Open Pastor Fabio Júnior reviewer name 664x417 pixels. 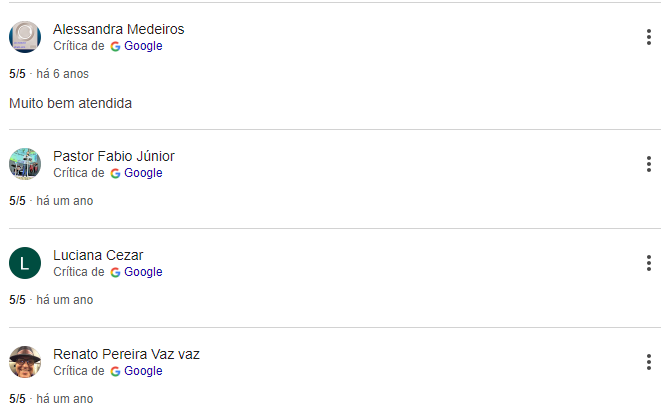[113, 156]
